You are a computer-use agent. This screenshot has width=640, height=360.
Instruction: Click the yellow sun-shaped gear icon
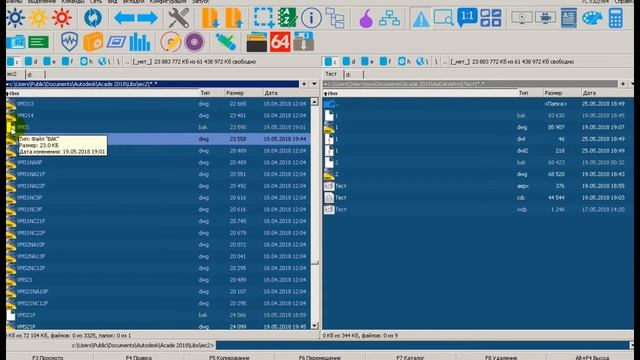point(38,18)
